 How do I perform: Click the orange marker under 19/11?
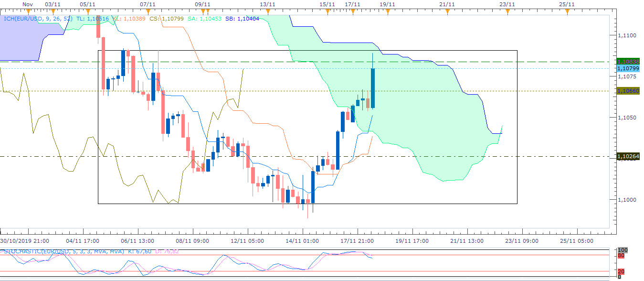point(387,12)
